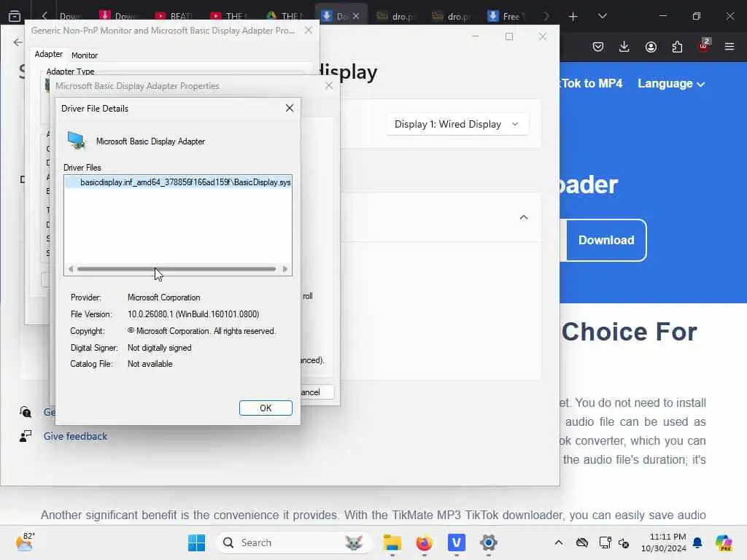Open the list all tabs dropdown arrow
747x560 pixels.
tap(602, 16)
